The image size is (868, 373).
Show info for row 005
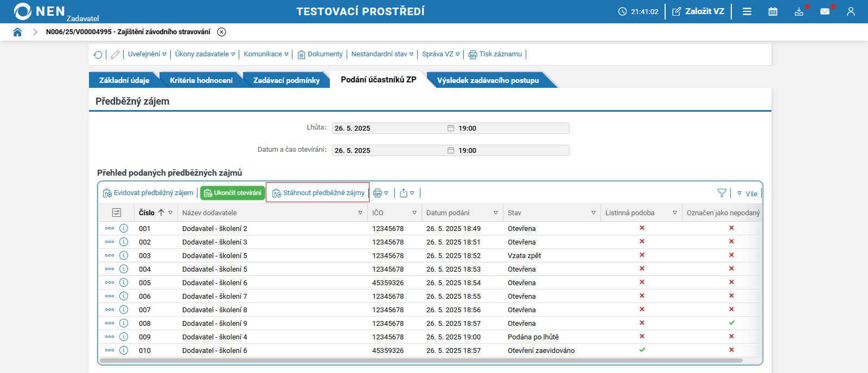pos(124,282)
